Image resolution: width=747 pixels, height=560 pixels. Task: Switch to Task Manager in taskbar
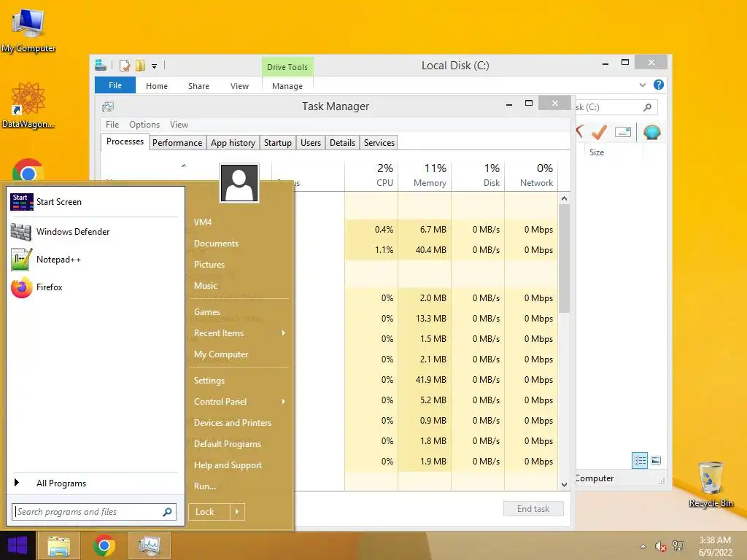[x=149, y=545]
